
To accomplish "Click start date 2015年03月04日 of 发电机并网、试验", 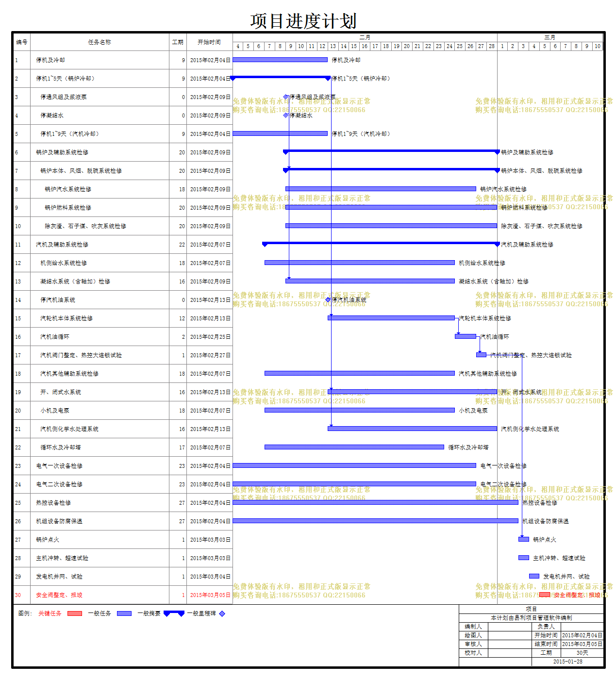I will (x=210, y=577).
